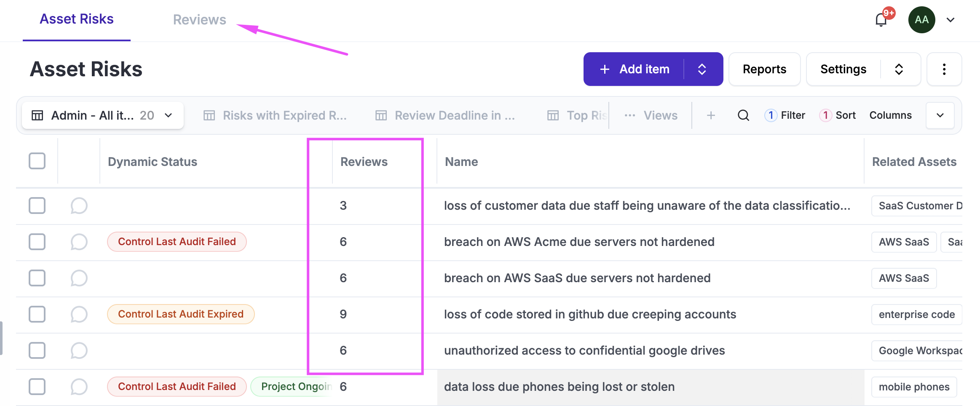
Task: Select the google drives risk row checkbox
Action: tap(37, 350)
